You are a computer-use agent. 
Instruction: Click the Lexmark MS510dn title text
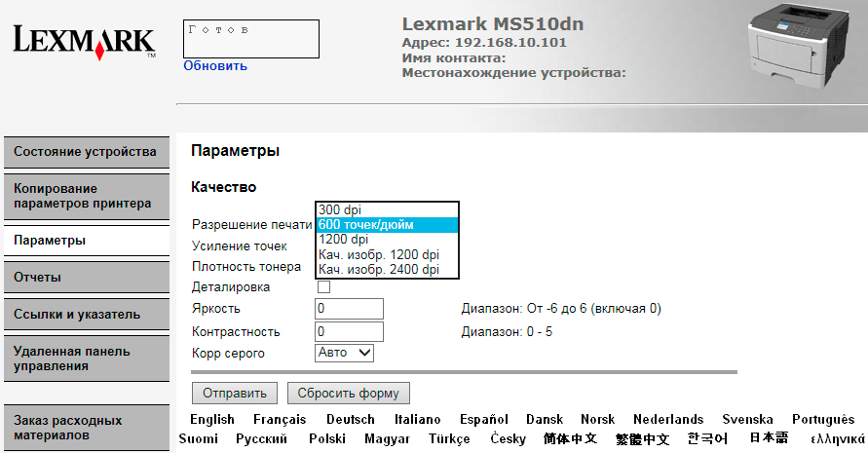[x=493, y=23]
